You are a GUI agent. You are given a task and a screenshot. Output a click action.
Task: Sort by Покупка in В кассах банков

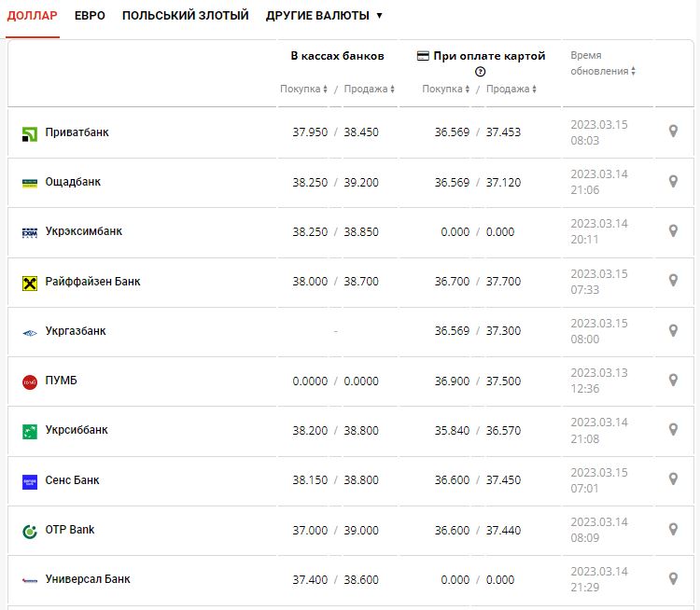[x=303, y=90]
